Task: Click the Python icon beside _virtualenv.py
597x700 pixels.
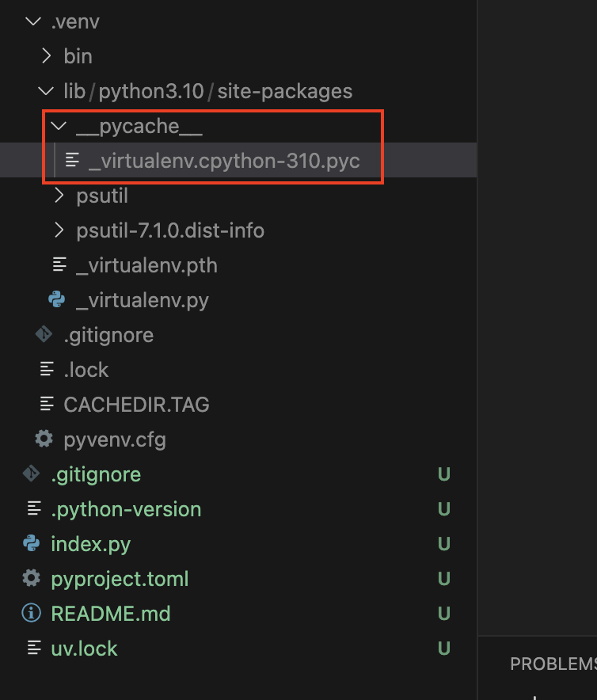Action: (x=57, y=300)
